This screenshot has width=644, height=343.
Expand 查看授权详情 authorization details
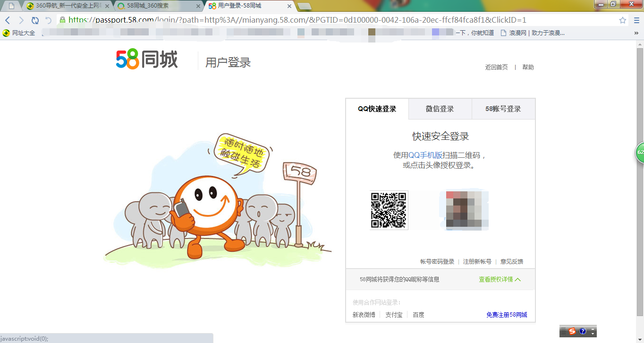pos(500,279)
